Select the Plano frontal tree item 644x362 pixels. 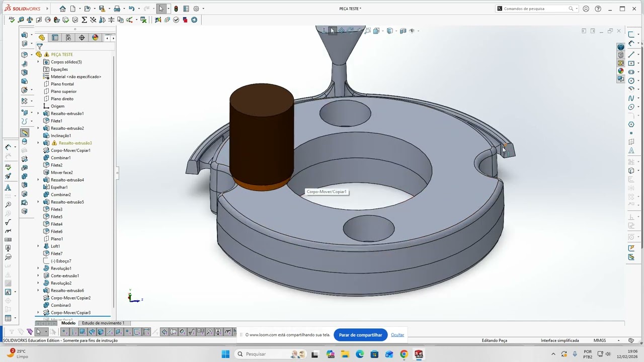coord(62,84)
